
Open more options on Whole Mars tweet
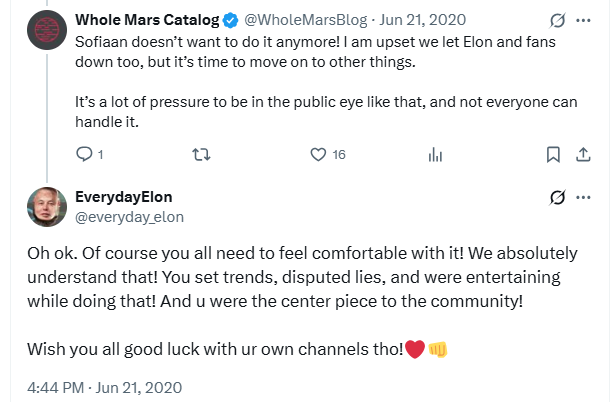pos(583,19)
